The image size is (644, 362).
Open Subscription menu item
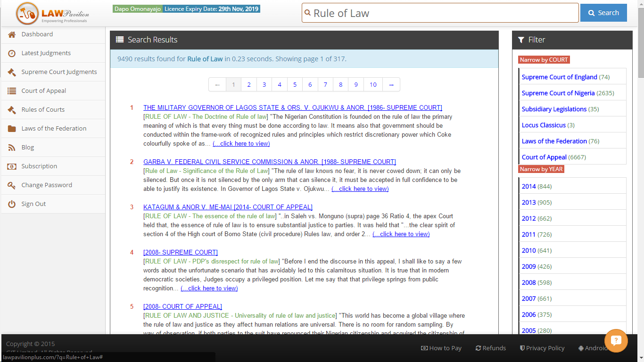pos(39,166)
